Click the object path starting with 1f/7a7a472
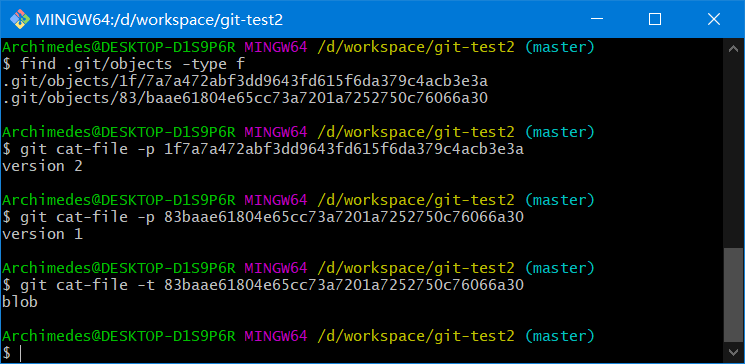Viewport: 745px width, 364px height. pos(245,81)
